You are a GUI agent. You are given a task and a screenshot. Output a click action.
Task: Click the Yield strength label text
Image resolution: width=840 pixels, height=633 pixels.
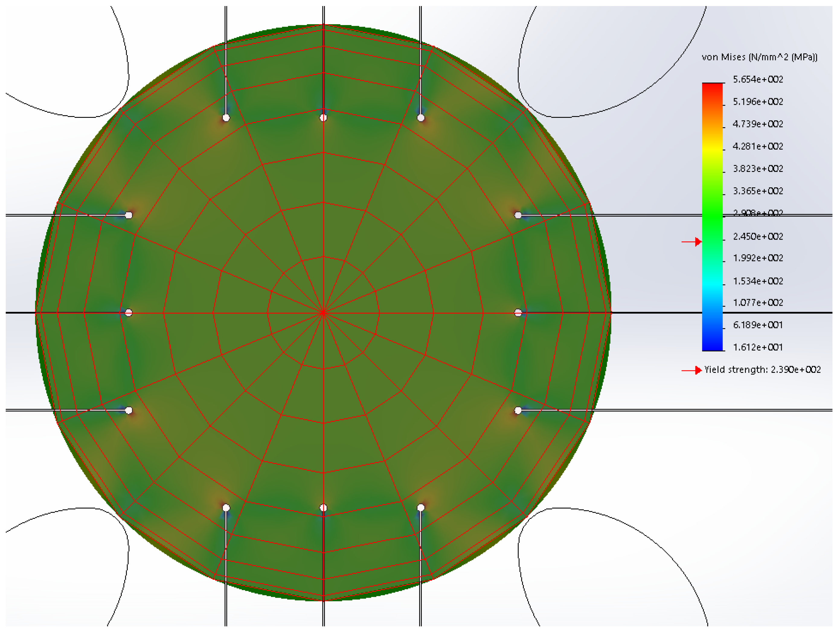point(762,370)
